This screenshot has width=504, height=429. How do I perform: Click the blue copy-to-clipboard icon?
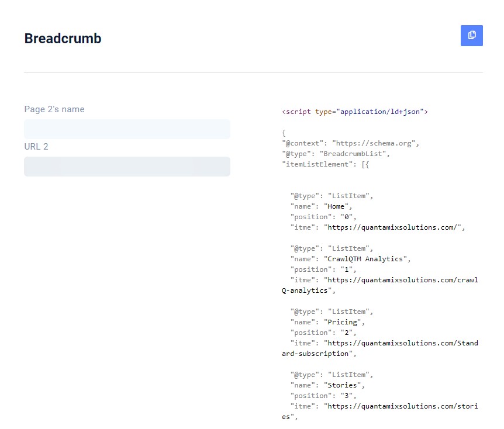[x=471, y=35]
